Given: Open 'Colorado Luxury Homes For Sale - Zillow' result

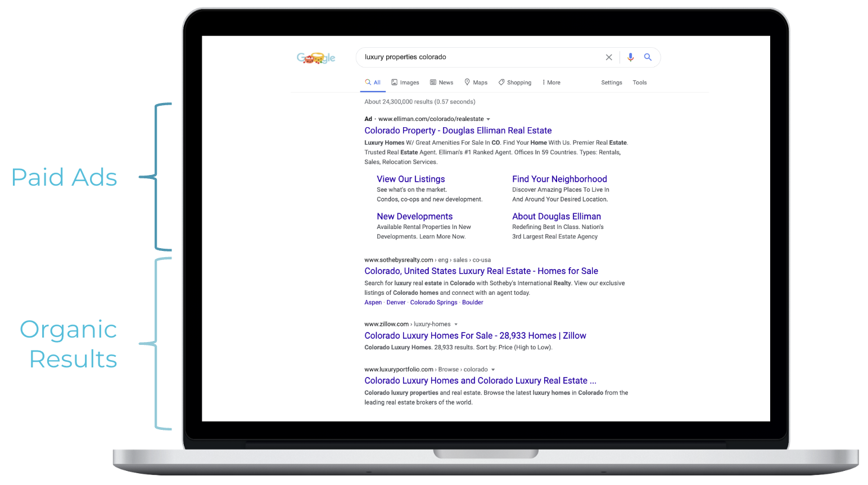Looking at the screenshot, I should tap(475, 336).
